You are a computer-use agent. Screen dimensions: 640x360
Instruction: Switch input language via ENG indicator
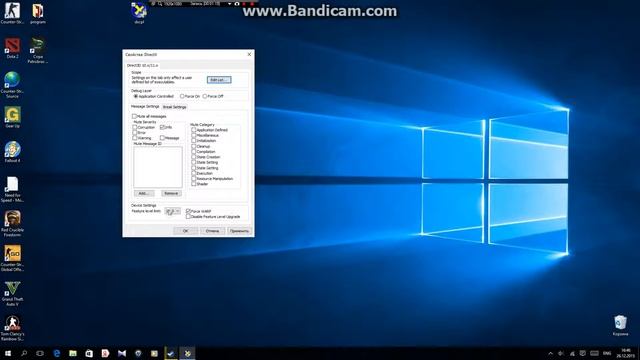607,353
